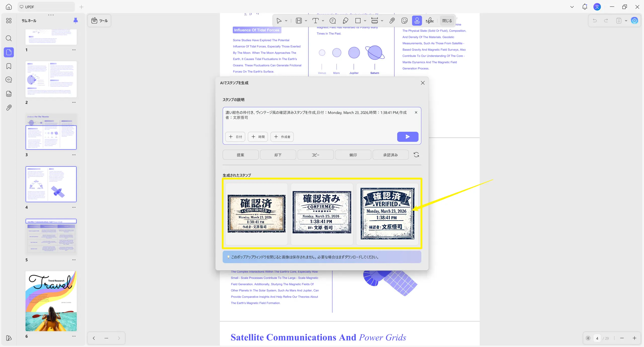Select the UPDF tab
Image resolution: width=644 pixels, height=347 pixels.
(46, 7)
